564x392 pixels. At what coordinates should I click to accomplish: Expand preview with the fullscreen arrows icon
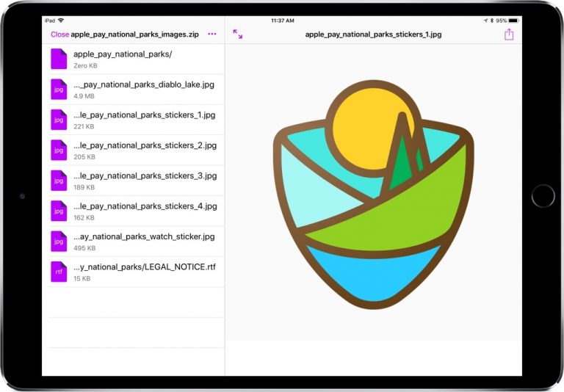pyautogui.click(x=238, y=35)
